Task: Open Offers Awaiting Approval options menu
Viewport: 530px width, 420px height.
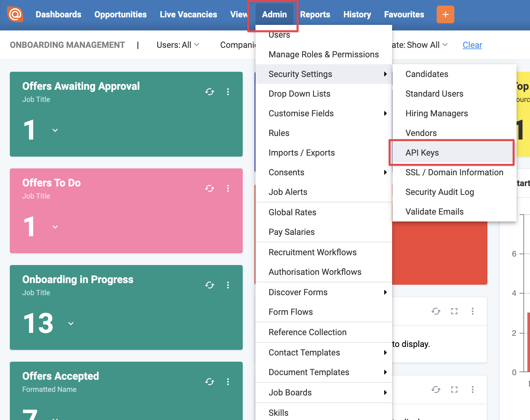Action: [228, 92]
